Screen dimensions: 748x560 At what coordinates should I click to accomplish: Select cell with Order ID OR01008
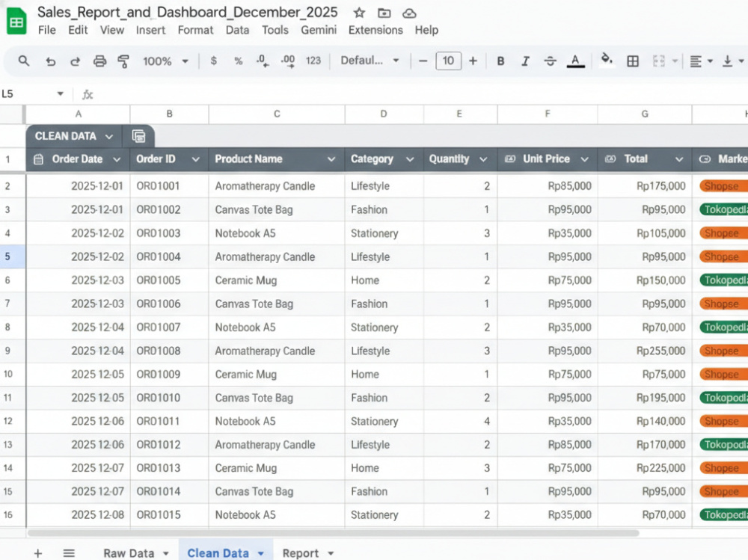click(169, 351)
